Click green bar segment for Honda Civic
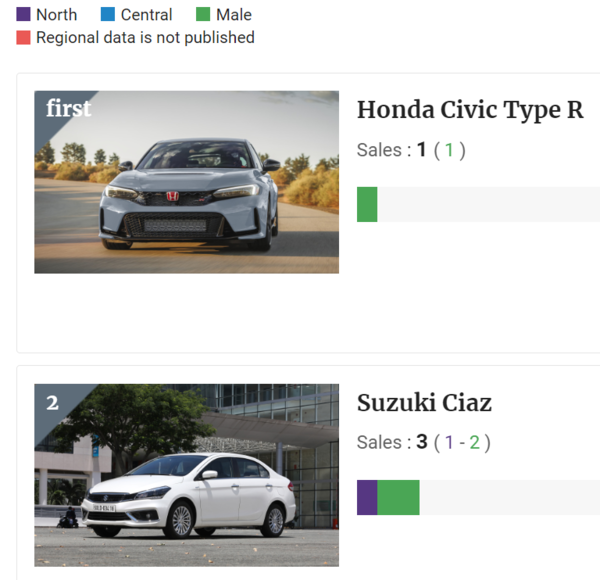 (x=367, y=204)
